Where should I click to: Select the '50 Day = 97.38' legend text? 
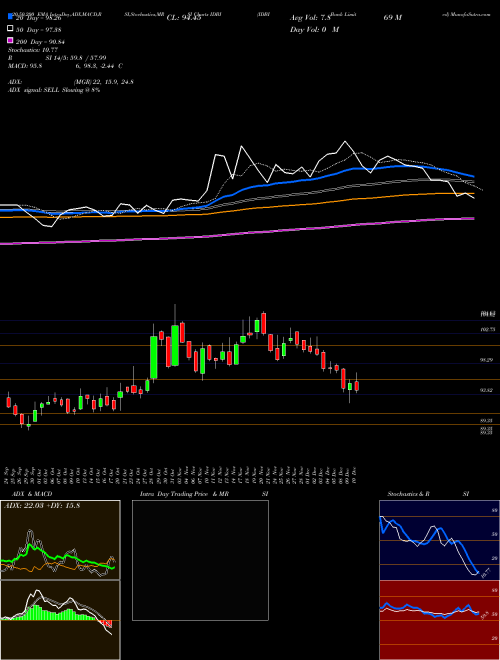[38, 29]
